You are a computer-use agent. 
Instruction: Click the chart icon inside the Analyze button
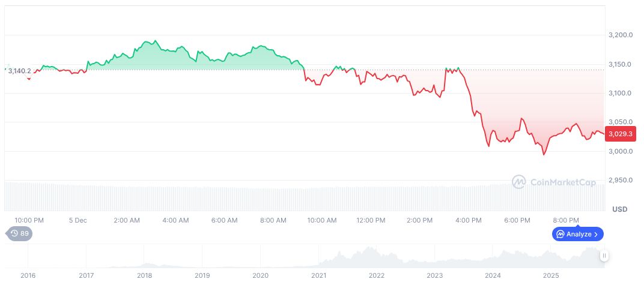coord(560,234)
